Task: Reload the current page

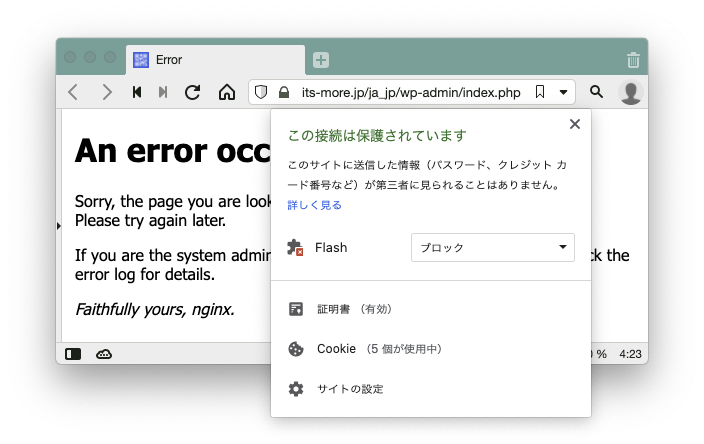Action: tap(193, 93)
